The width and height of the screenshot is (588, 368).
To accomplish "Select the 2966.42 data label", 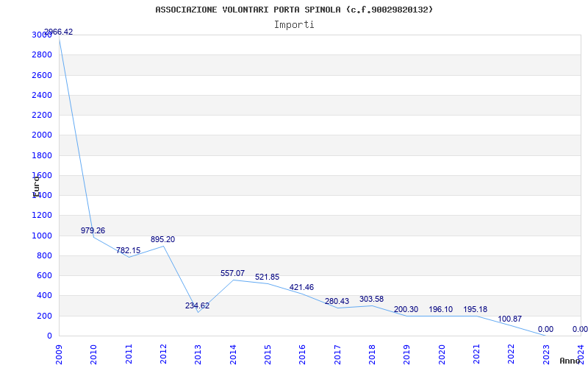I will click(x=59, y=32).
